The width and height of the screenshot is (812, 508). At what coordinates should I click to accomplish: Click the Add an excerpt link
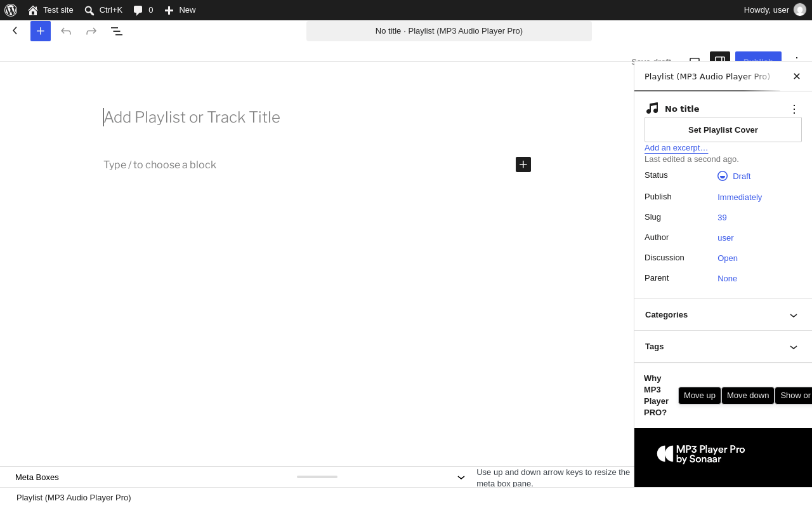(676, 148)
